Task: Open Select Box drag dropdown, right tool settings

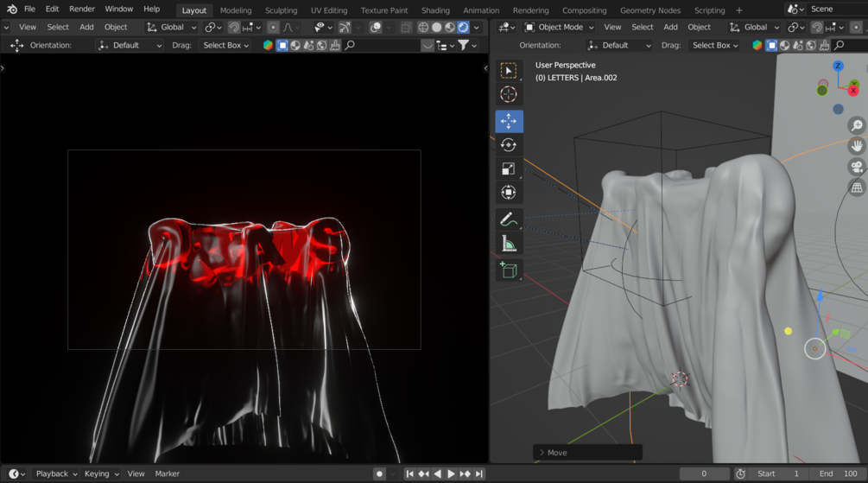Action: [x=715, y=46]
